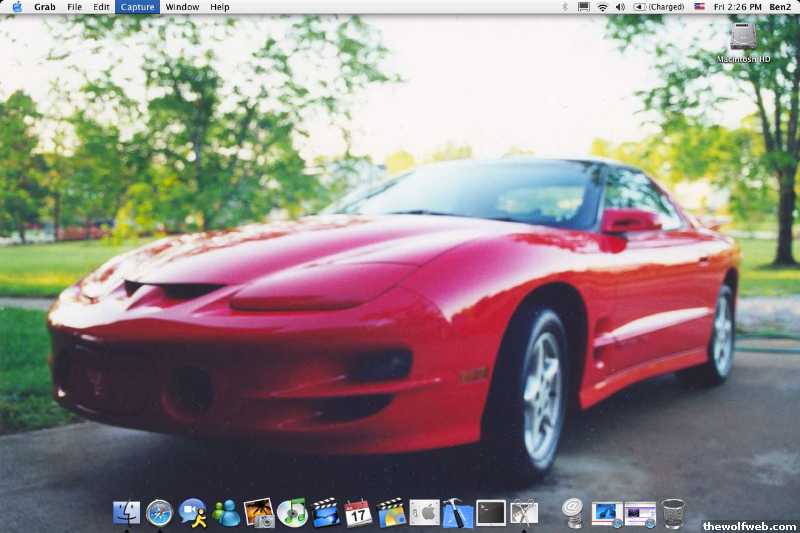Open Terminal from the Dock
800x533 pixels.
point(490,513)
